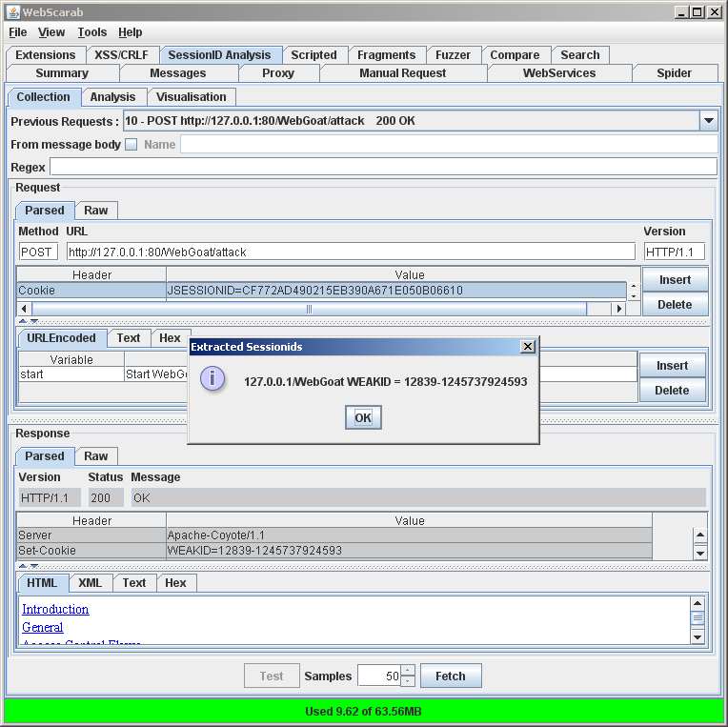This screenshot has width=728, height=727.
Task: Open the Tools menu
Action: 91,32
